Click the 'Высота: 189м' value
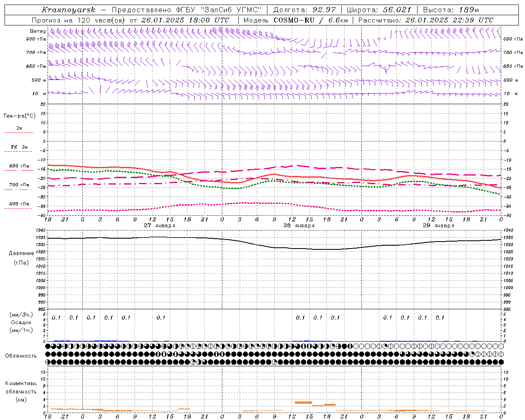This screenshot has width=525, height=420. (x=451, y=10)
